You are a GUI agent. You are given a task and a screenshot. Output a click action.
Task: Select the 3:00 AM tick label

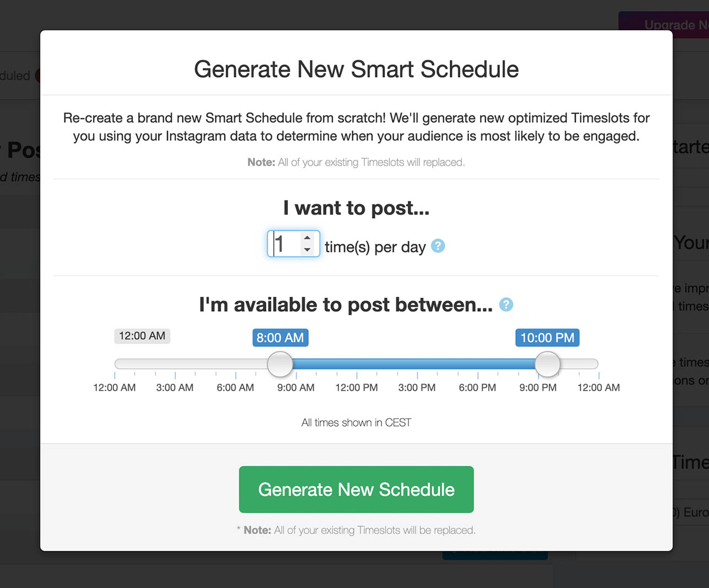pyautogui.click(x=174, y=388)
